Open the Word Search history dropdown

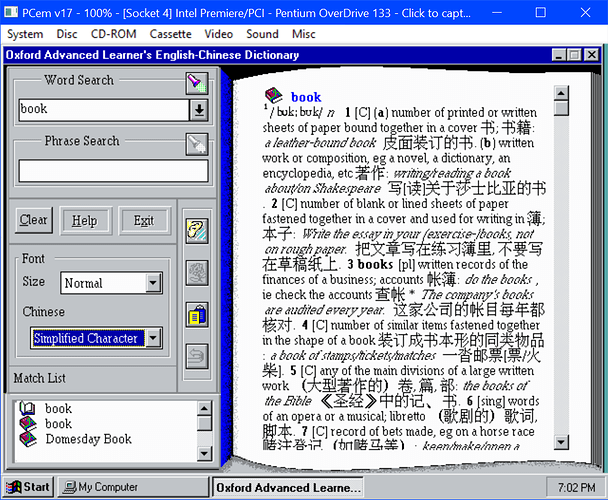pyautogui.click(x=199, y=110)
